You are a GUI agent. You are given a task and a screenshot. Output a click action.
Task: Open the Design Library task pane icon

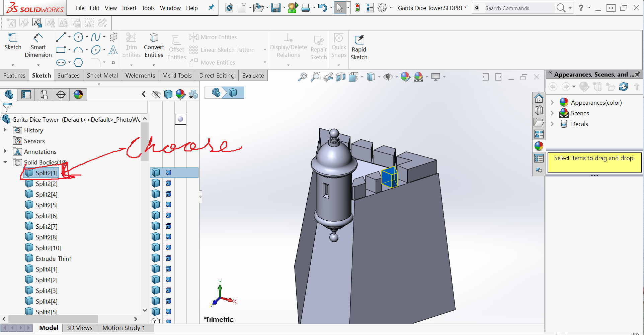pyautogui.click(x=539, y=110)
